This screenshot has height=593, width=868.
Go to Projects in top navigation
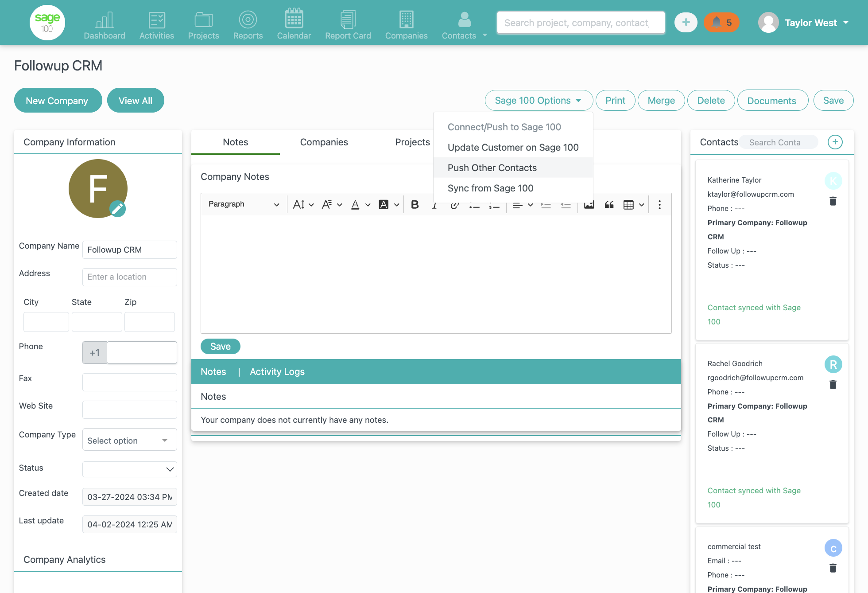click(204, 25)
